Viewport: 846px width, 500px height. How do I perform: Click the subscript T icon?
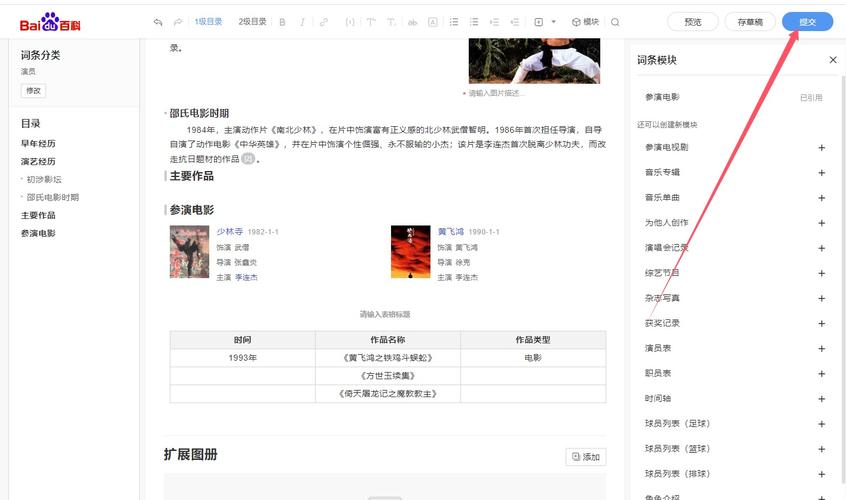pos(391,22)
